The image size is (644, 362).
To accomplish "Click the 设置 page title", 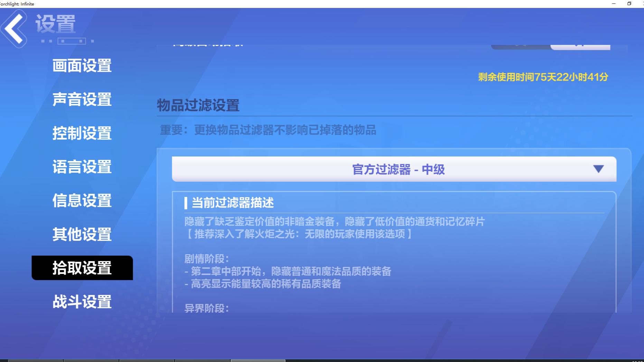I will (56, 24).
